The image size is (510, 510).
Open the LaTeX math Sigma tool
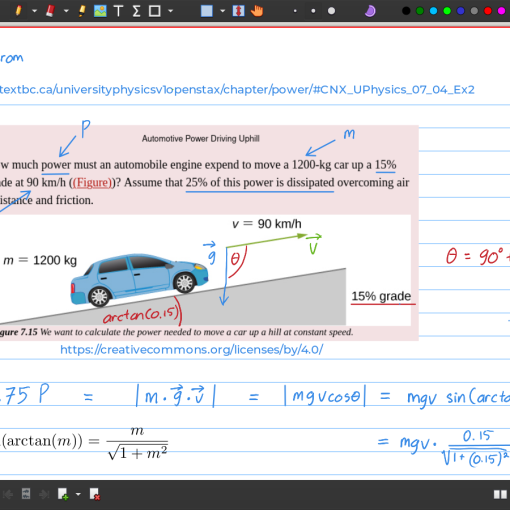point(136,11)
